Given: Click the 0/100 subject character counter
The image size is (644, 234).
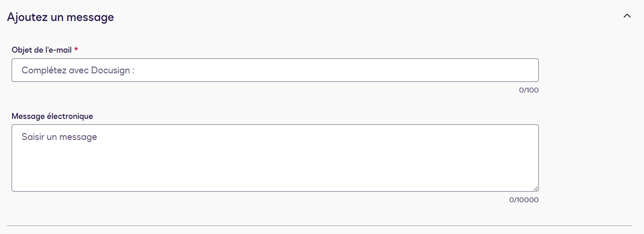Looking at the screenshot, I should point(528,90).
